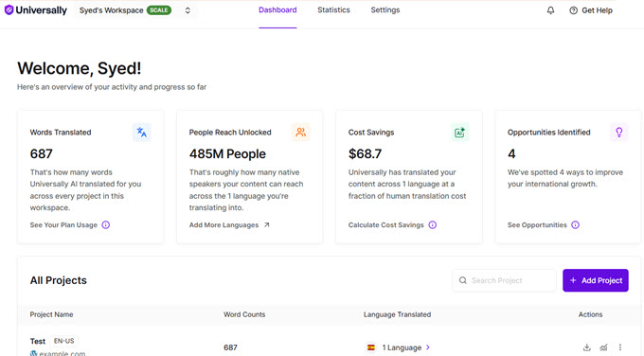
Task: Click info icon beside See Opportunities
Action: point(576,225)
